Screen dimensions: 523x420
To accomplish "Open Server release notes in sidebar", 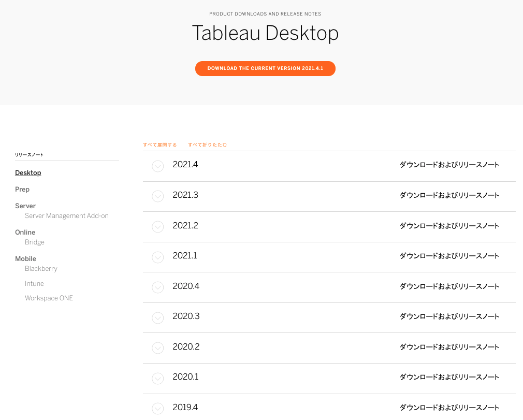I will click(x=25, y=206).
